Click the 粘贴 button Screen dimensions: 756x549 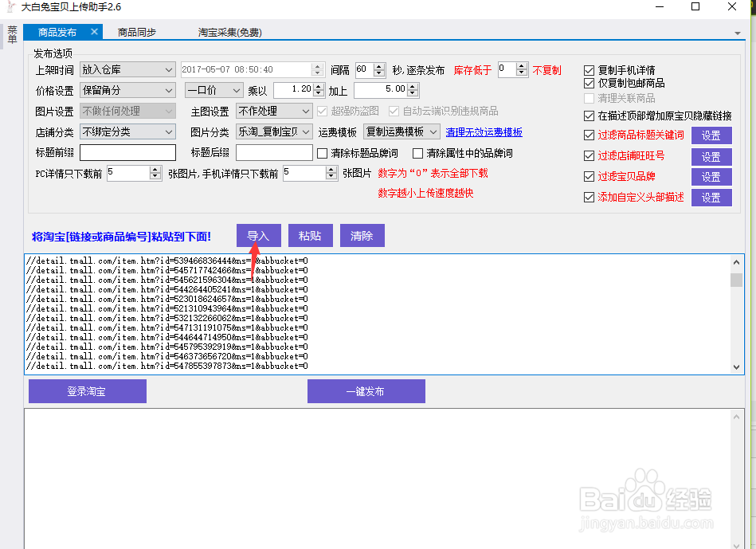click(x=310, y=235)
